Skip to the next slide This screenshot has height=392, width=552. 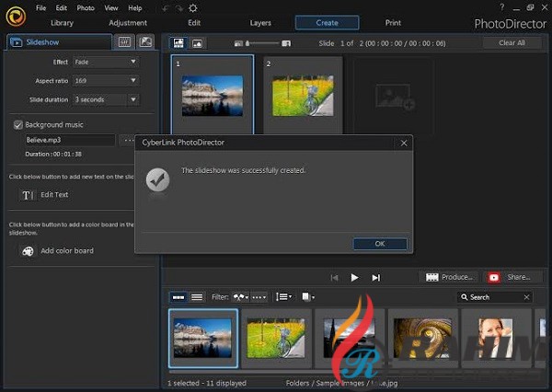[375, 277]
